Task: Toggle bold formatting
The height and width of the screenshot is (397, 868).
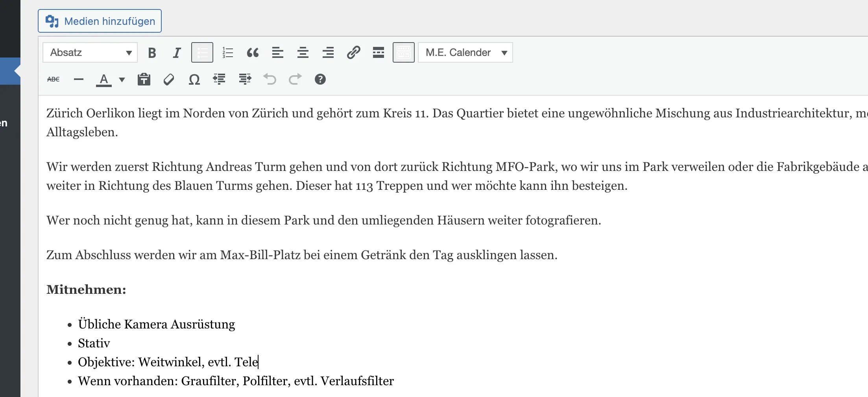Action: pos(152,52)
